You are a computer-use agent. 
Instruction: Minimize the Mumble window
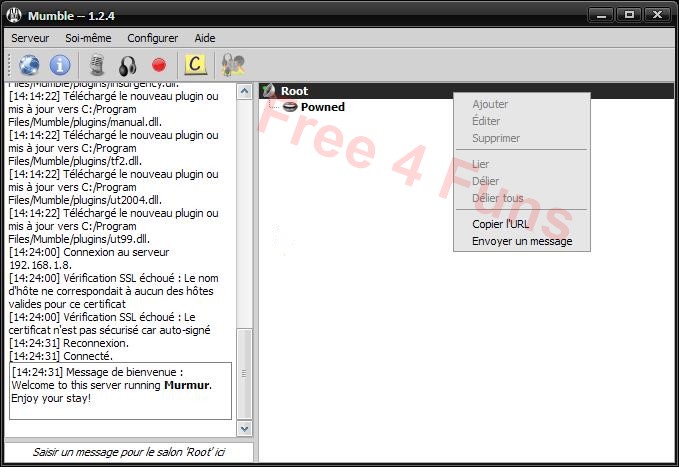click(601, 15)
